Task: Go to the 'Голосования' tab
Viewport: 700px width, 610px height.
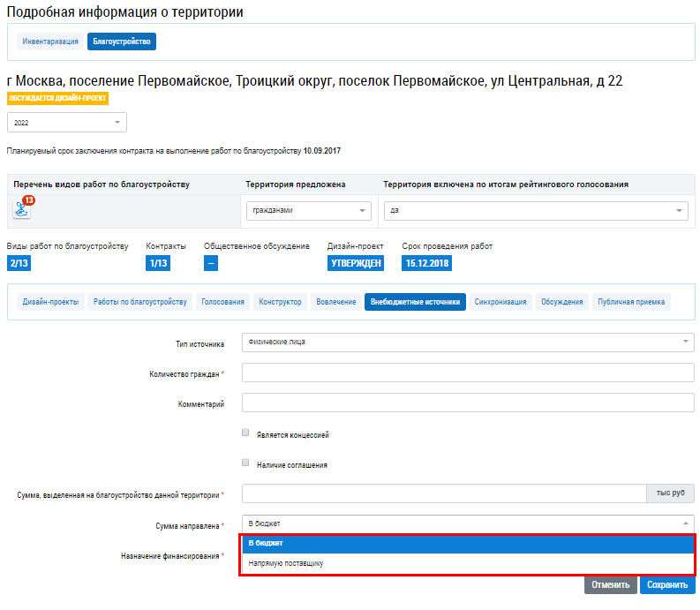Action: (x=222, y=302)
